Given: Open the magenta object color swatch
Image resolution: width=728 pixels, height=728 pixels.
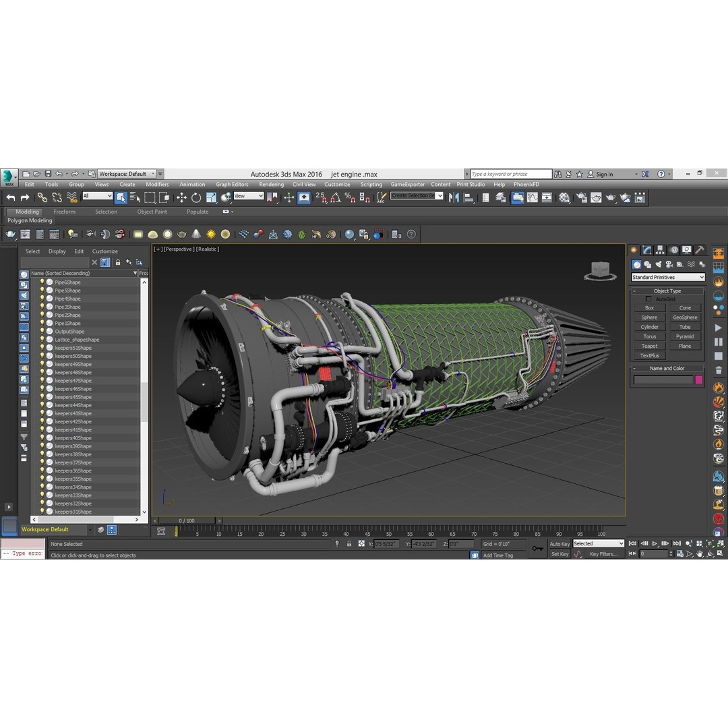Looking at the screenshot, I should (x=699, y=380).
